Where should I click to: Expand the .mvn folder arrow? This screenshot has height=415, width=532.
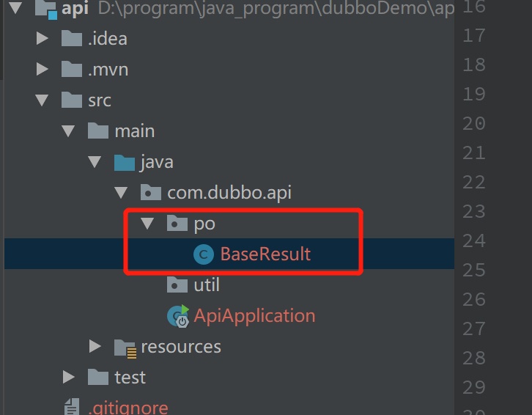[x=42, y=69]
